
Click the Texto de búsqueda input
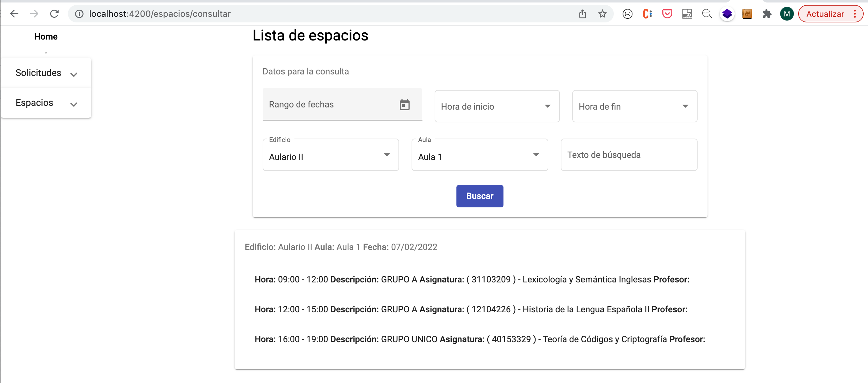(x=629, y=155)
